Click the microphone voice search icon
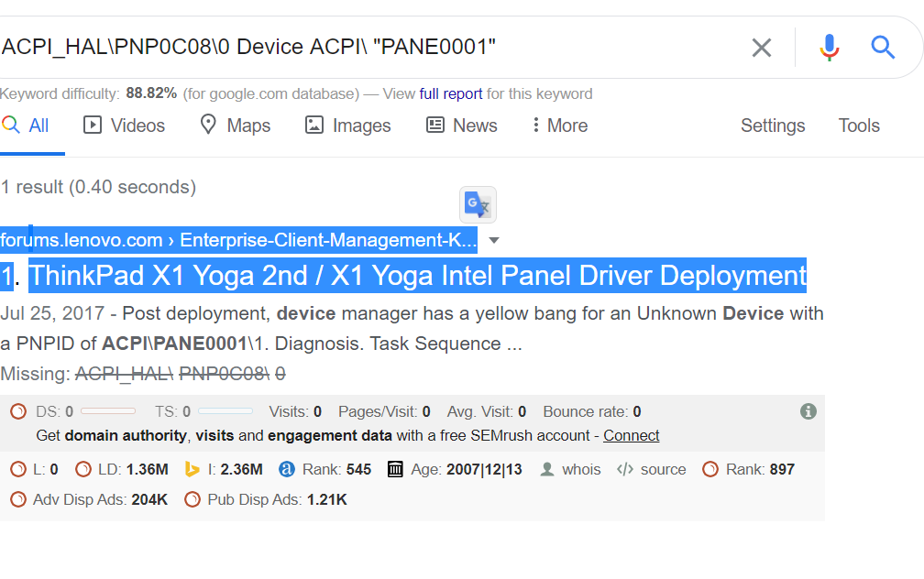 point(830,47)
